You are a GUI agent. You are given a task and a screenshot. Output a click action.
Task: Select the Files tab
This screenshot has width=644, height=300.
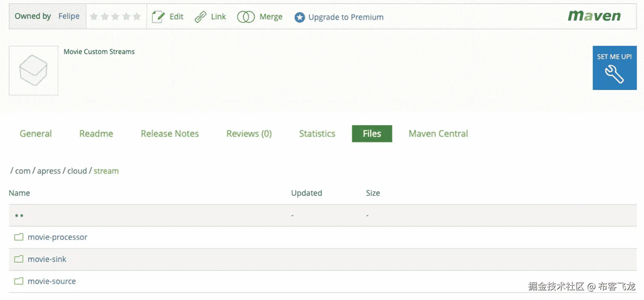pyautogui.click(x=372, y=134)
